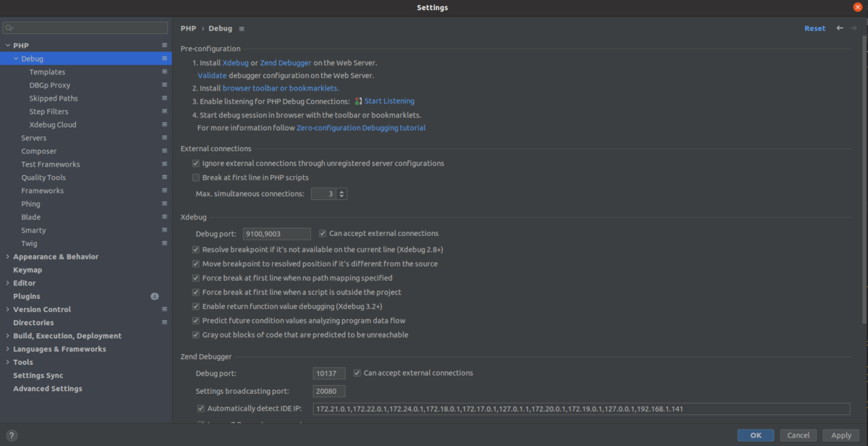Expand the Editor section
The image size is (868, 446).
coord(7,283)
